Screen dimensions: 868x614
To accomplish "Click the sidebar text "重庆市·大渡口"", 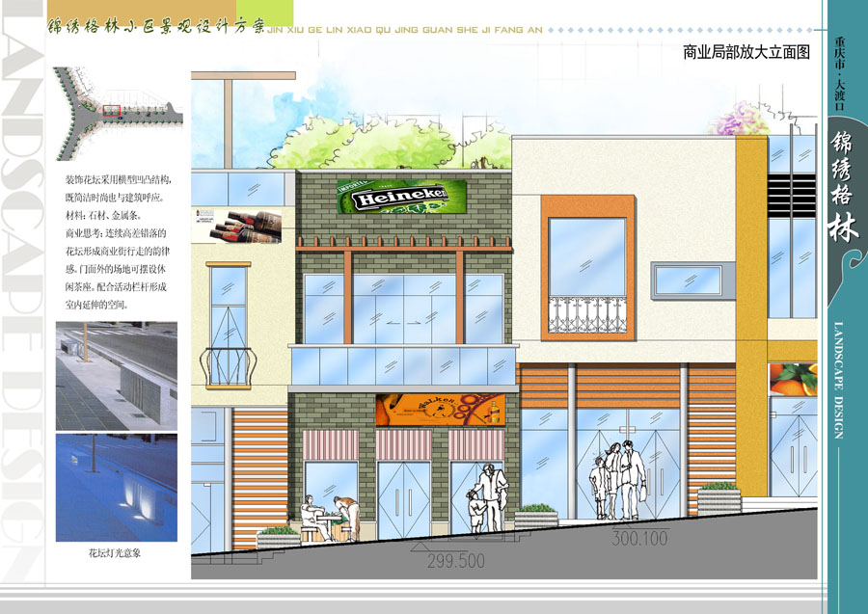I will coord(840,73).
